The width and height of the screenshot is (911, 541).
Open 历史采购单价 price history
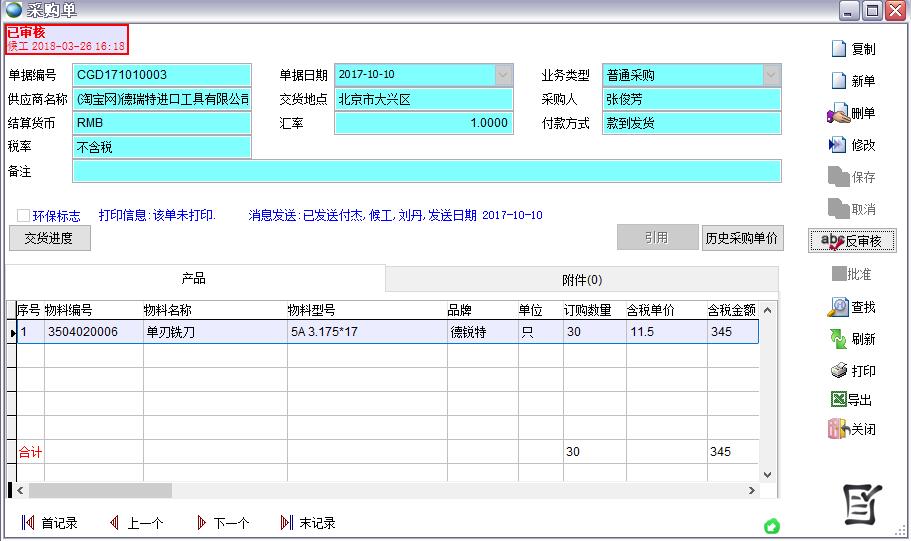pos(742,238)
